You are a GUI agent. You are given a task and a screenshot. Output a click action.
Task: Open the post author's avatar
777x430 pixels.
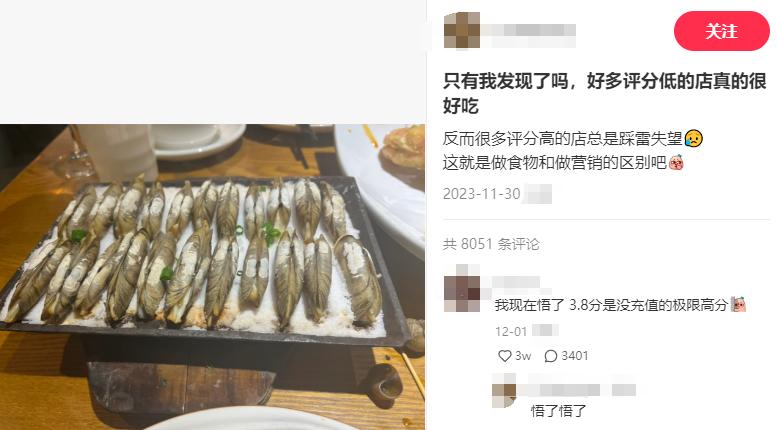461,30
